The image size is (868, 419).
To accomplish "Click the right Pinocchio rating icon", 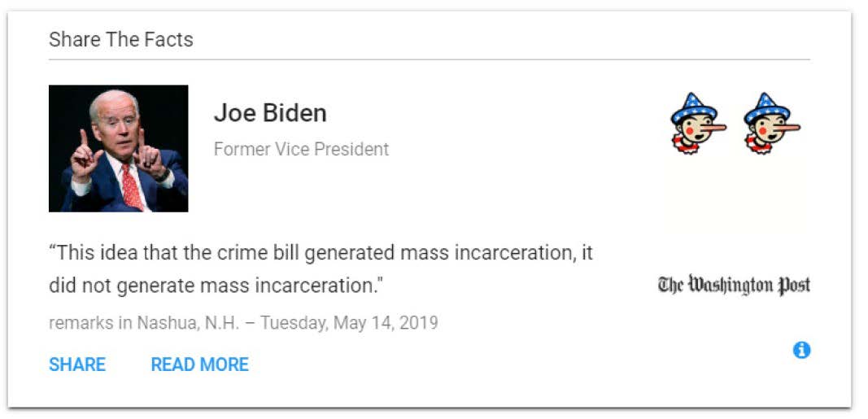I will (x=770, y=124).
